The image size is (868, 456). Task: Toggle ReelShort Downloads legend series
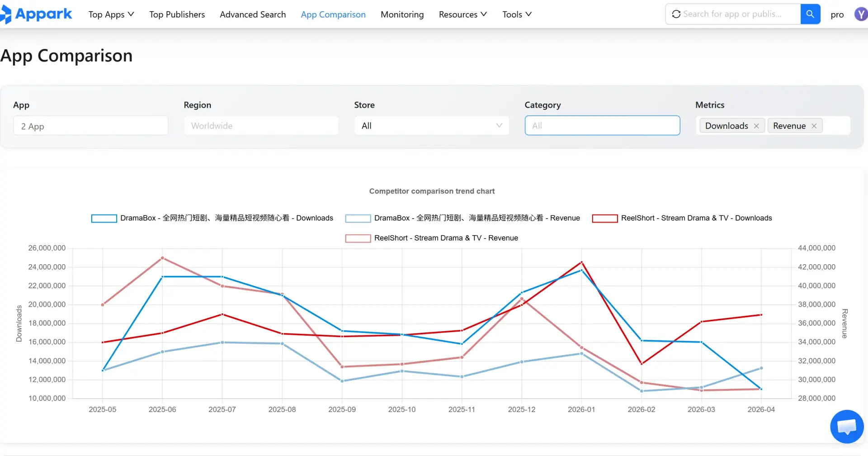(682, 218)
